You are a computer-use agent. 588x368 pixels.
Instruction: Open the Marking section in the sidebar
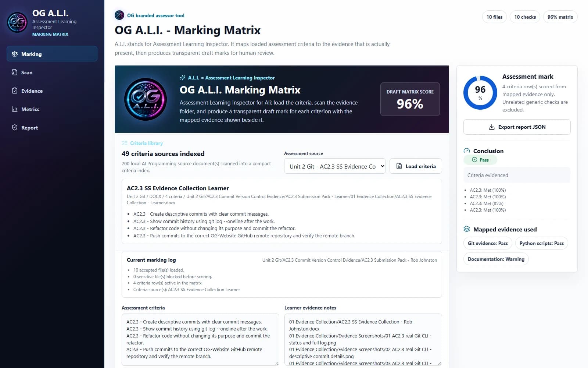click(52, 54)
